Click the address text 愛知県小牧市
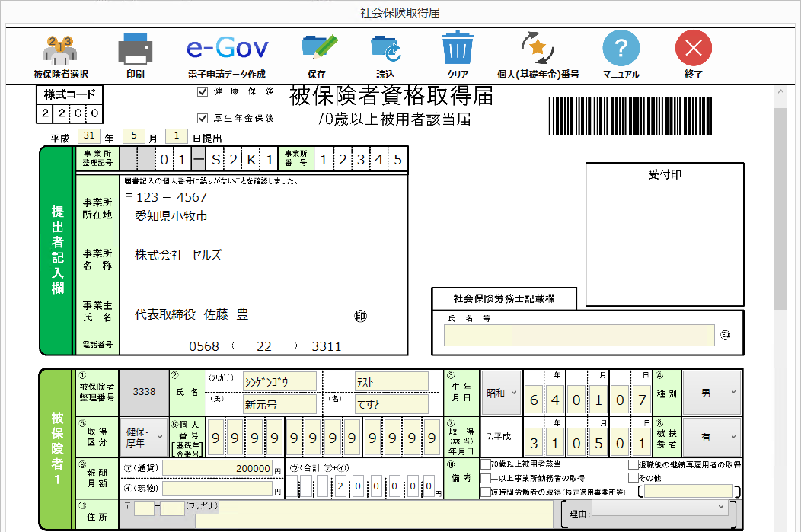The image size is (801, 532). (171, 216)
